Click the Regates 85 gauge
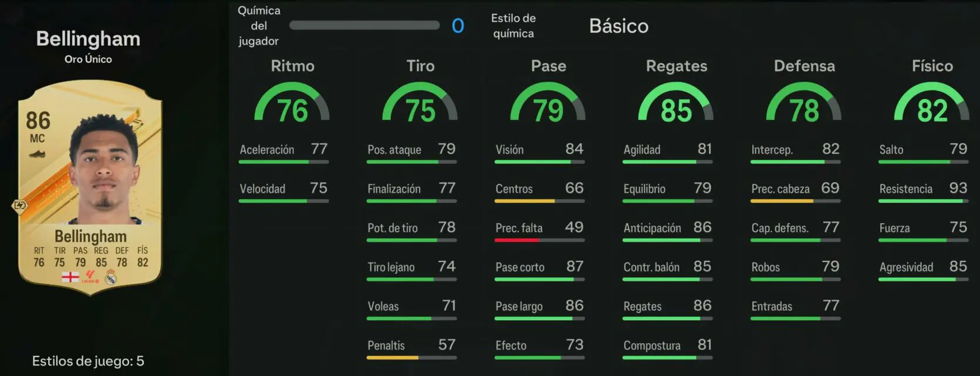 coord(676,102)
